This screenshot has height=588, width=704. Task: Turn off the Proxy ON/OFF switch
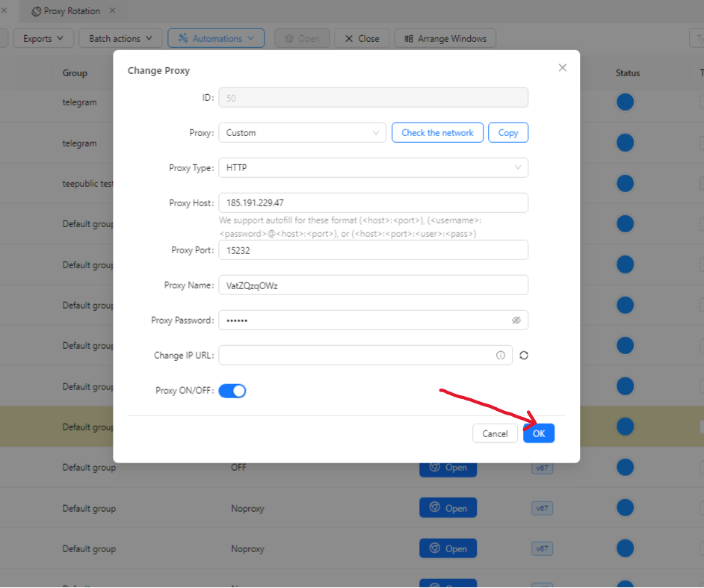coord(232,391)
